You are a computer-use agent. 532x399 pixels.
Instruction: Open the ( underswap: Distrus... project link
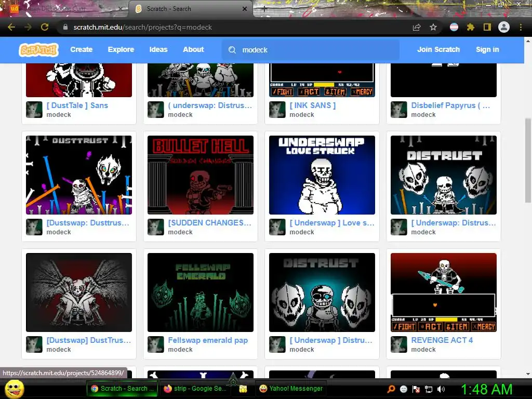210,105
